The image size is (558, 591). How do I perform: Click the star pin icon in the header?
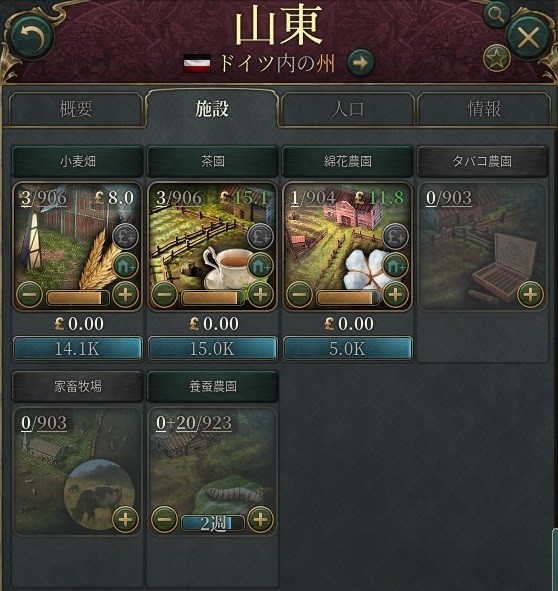(497, 58)
